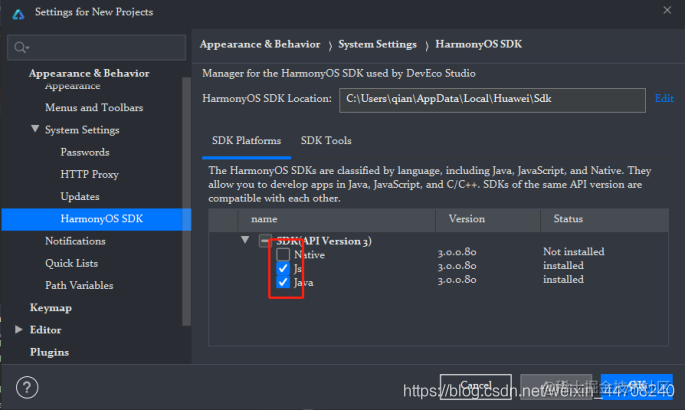Select the Editor settings category
Screen dimensions: 685x410
(x=45, y=330)
